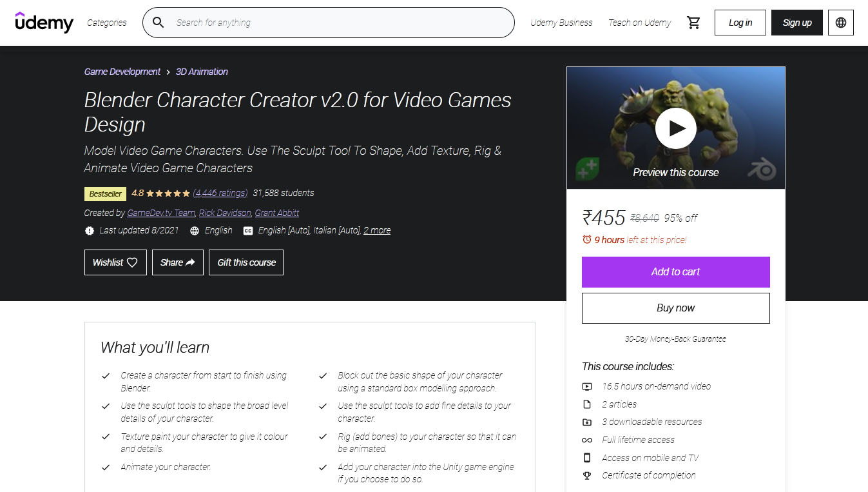
Task: Click the course preview thumbnail image
Action: click(676, 128)
